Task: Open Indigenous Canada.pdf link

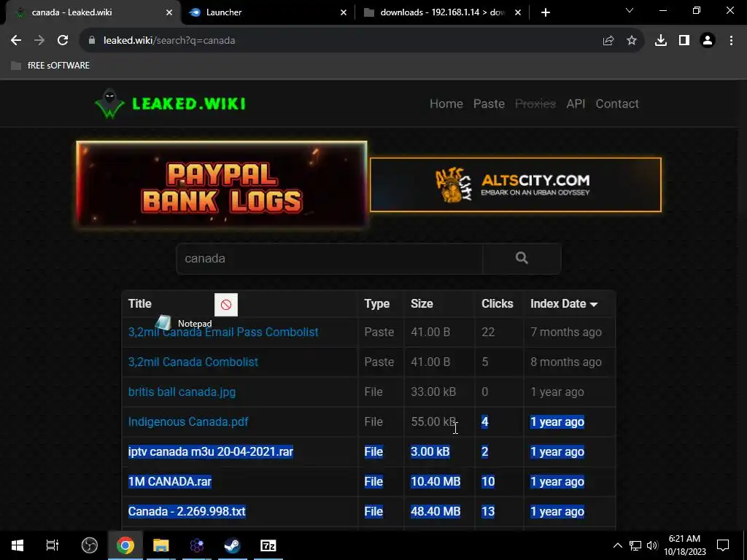Action: click(188, 422)
